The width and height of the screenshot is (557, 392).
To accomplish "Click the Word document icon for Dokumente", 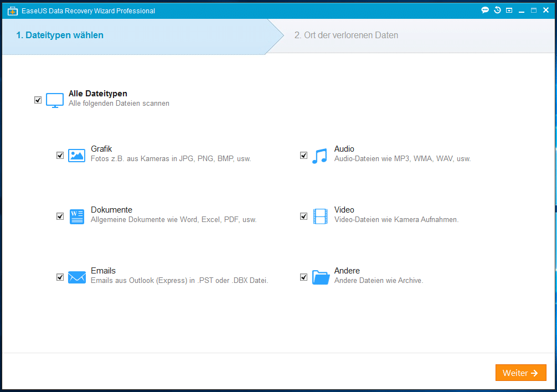I will 77,216.
